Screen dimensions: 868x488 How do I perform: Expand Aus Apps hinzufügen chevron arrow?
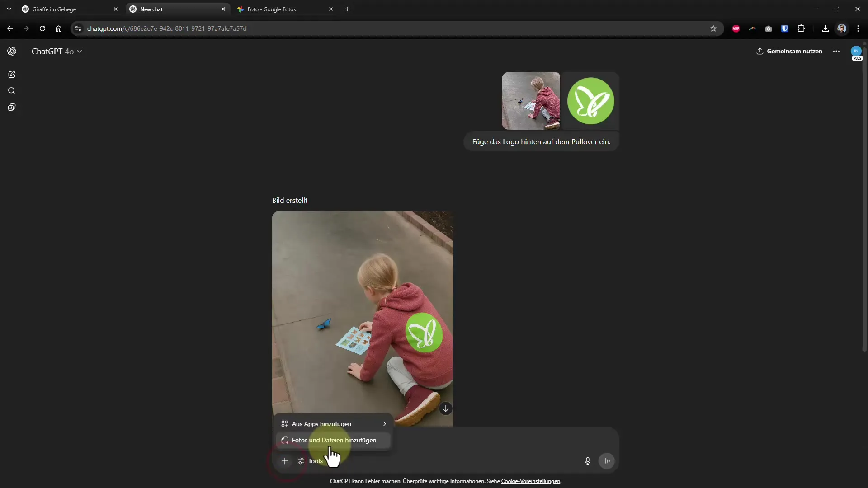(x=384, y=424)
